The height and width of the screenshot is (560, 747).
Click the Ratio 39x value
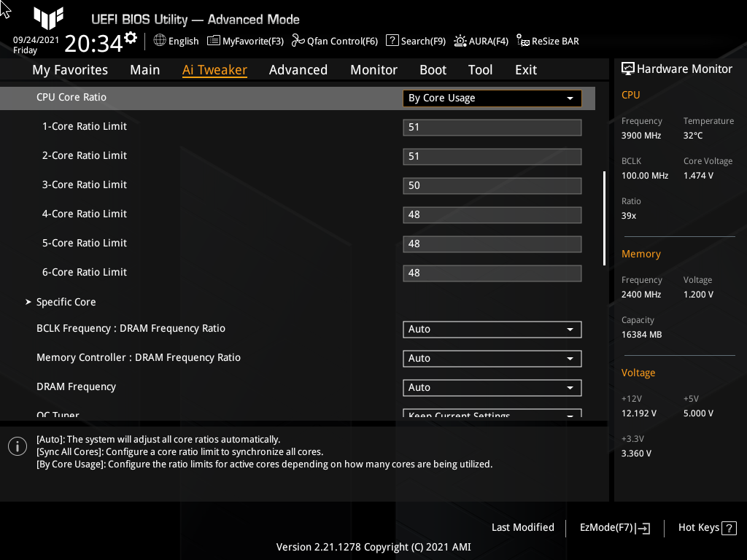tap(629, 216)
